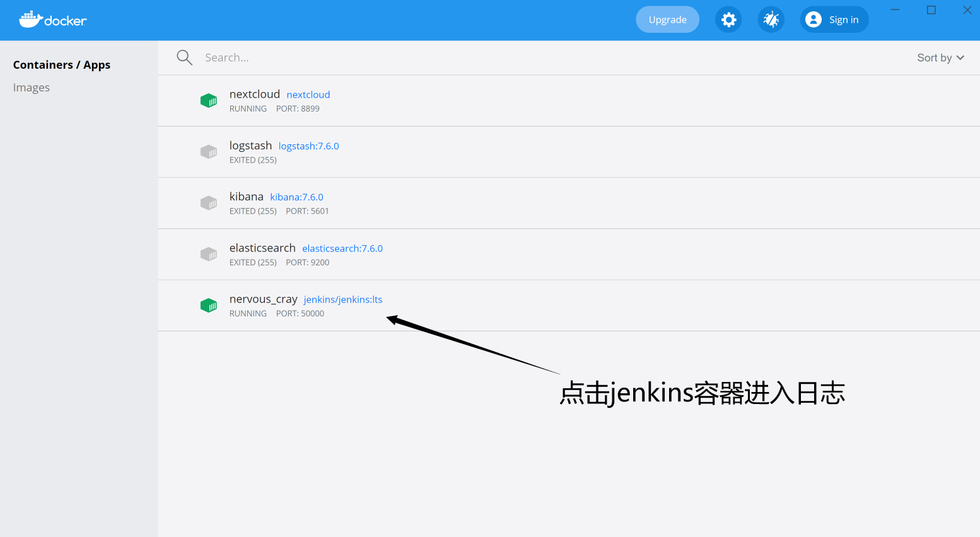Open the Troubleshoot bug icon
Image resolution: width=980 pixels, height=537 pixels.
(x=771, y=20)
